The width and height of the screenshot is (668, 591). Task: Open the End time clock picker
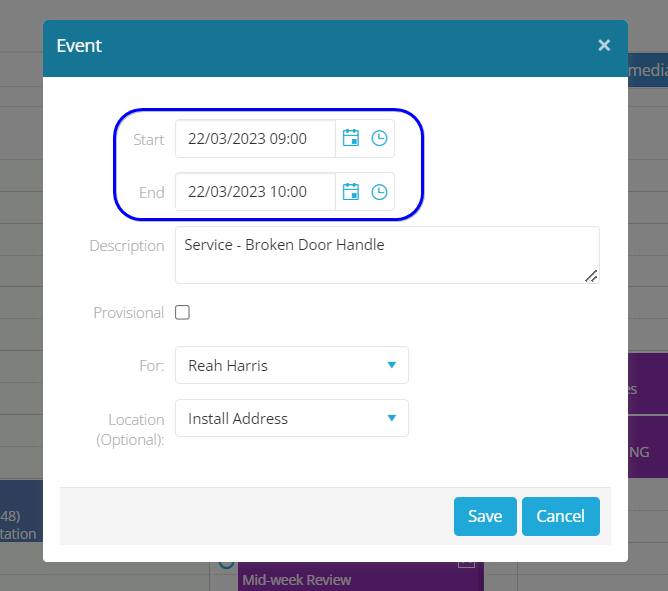pos(379,192)
